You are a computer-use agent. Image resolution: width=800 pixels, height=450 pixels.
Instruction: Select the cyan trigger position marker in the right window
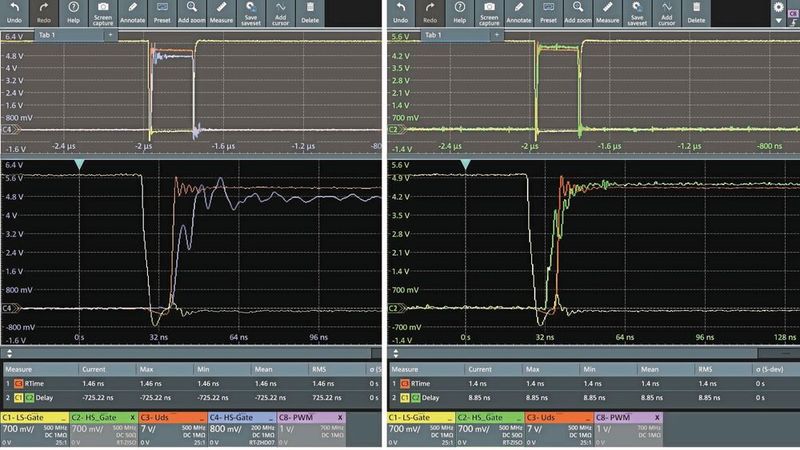coord(465,164)
